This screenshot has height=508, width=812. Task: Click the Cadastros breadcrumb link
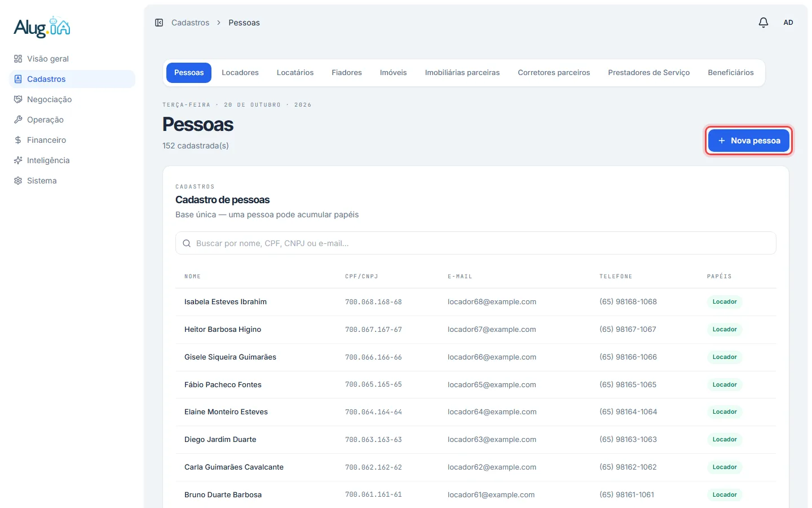(191, 23)
